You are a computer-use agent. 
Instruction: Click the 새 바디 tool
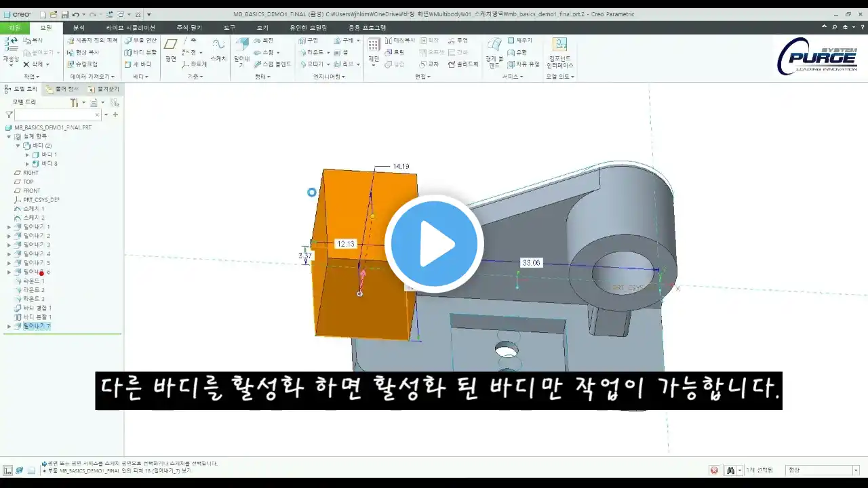click(137, 64)
